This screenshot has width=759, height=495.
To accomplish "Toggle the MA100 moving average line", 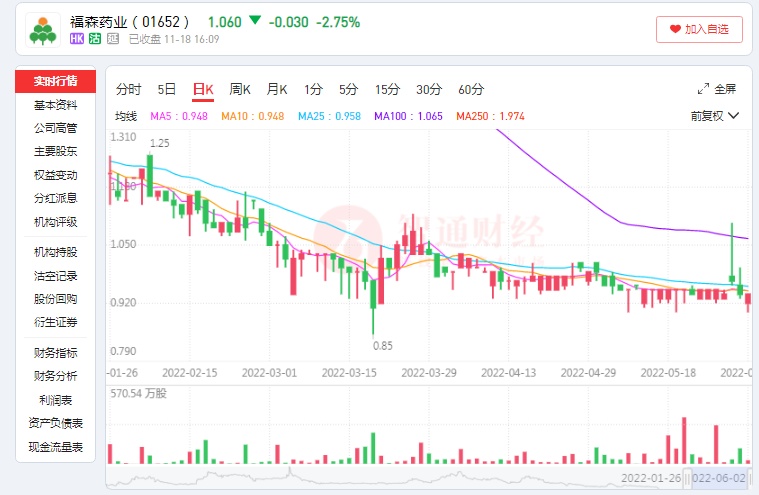I will (408, 116).
